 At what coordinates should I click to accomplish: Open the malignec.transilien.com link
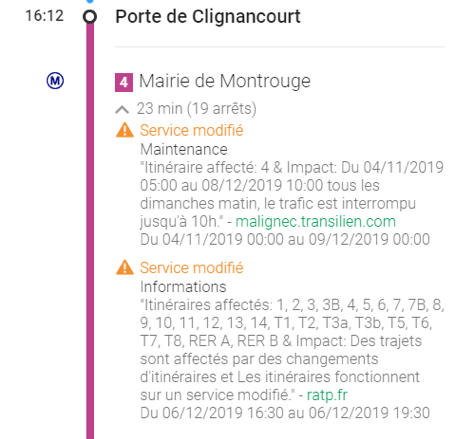[x=315, y=221]
